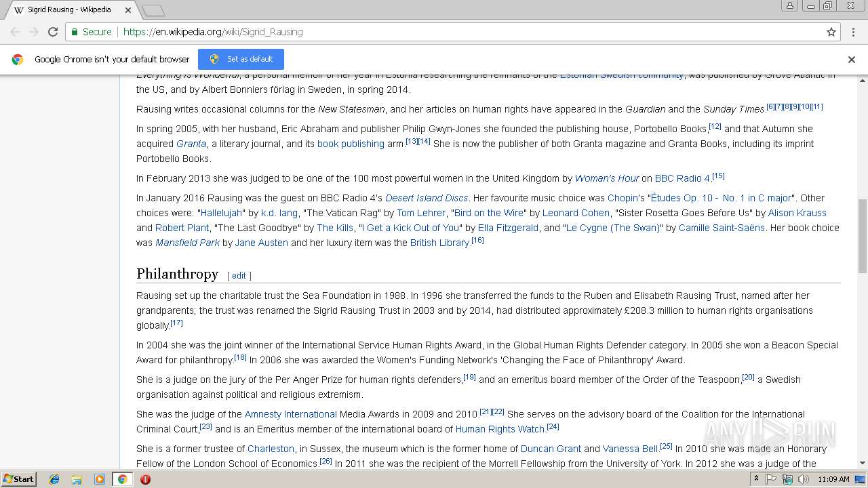The height and width of the screenshot is (488, 868).
Task: Jump to citation 12 after Portobello Books
Action: point(715,127)
